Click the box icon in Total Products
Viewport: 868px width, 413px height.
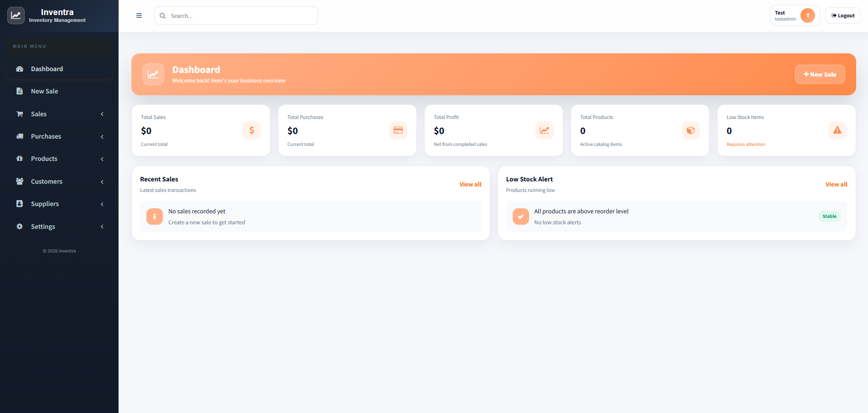point(691,130)
